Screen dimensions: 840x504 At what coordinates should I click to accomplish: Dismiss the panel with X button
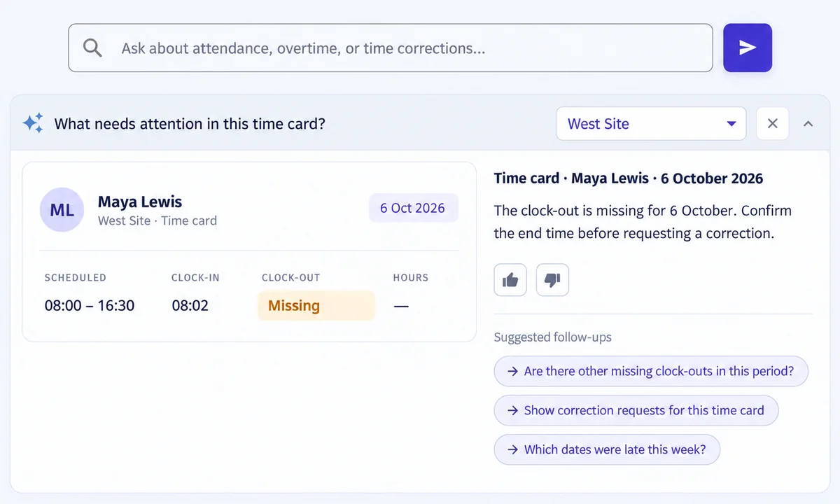pyautogui.click(x=773, y=123)
